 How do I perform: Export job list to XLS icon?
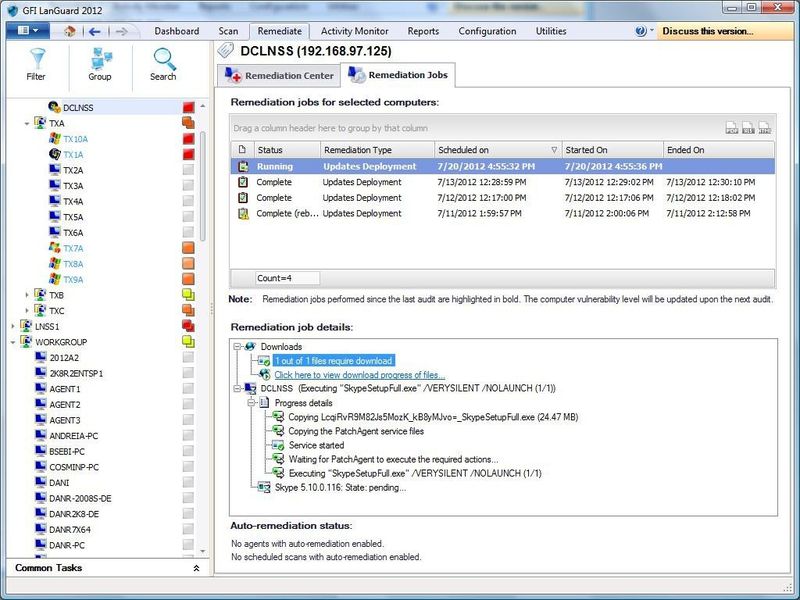[x=747, y=128]
